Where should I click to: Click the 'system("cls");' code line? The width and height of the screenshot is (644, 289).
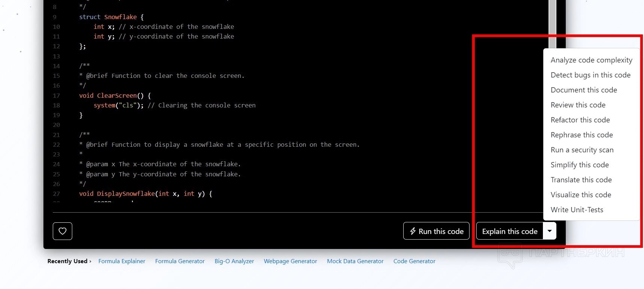118,106
